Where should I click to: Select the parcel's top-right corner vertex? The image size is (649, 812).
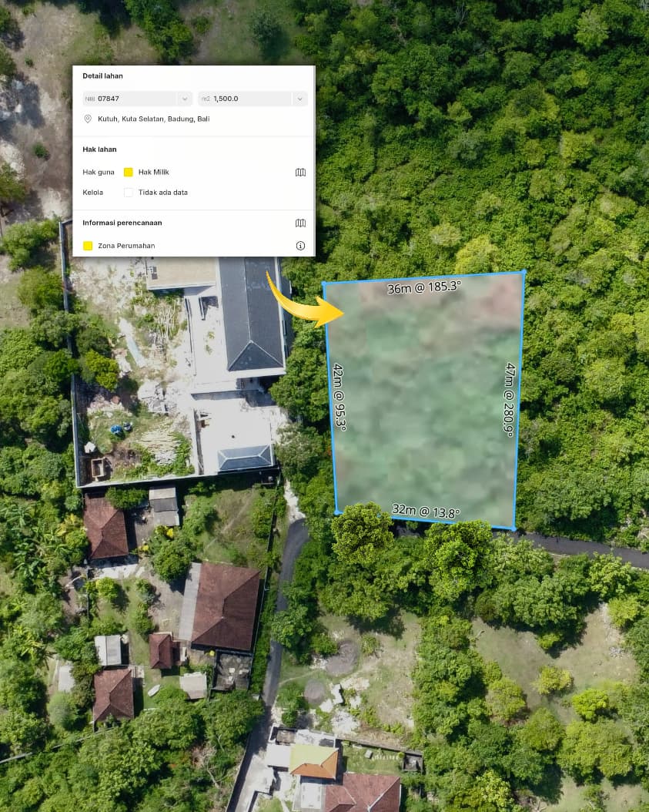524,272
